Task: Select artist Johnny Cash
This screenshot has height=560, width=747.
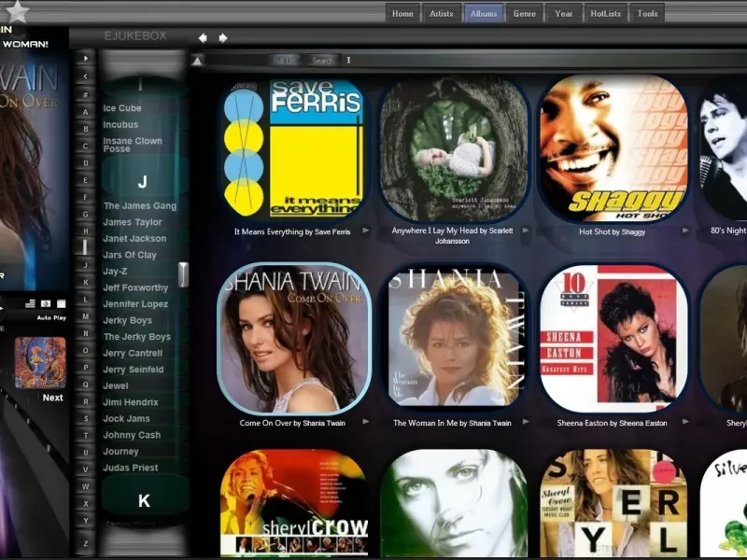Action: 132,435
